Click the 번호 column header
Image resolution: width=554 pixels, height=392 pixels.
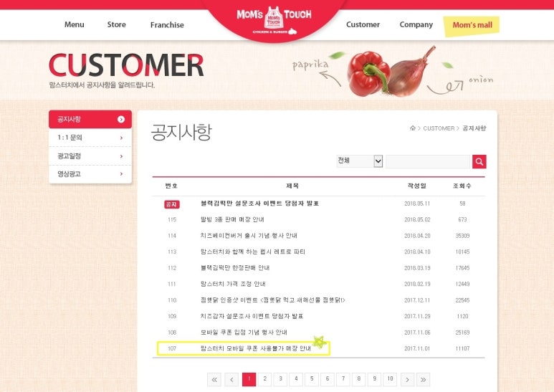pyautogui.click(x=171, y=186)
